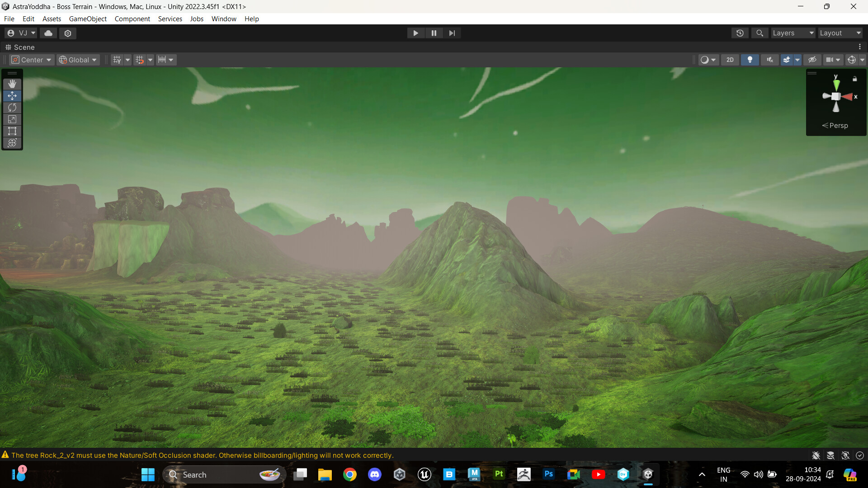This screenshot has width=868, height=488.
Task: Open the version control shield icon
Action: [68, 33]
